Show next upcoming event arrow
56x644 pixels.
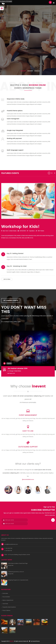tap(53, 325)
